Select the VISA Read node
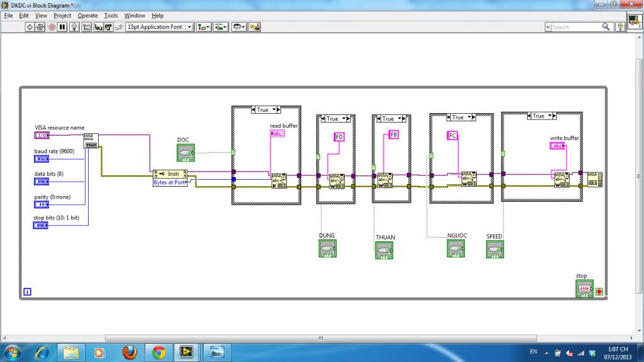The image size is (644, 362). (x=279, y=181)
